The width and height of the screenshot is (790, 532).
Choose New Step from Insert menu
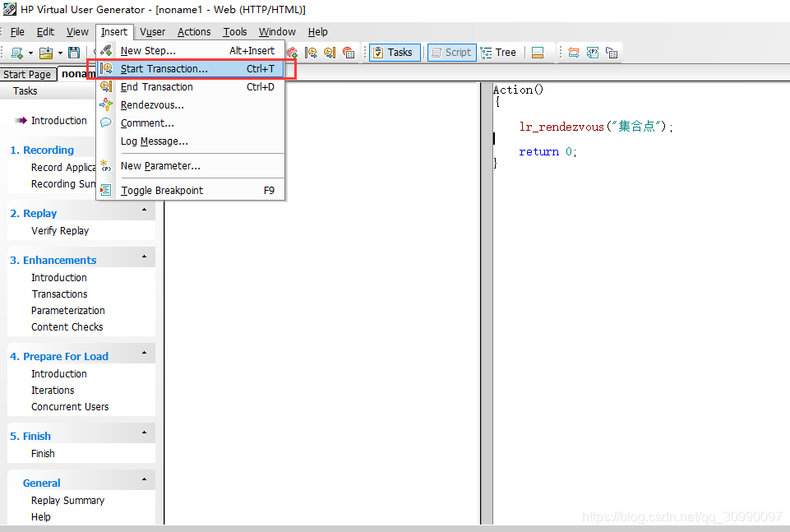[x=191, y=50]
